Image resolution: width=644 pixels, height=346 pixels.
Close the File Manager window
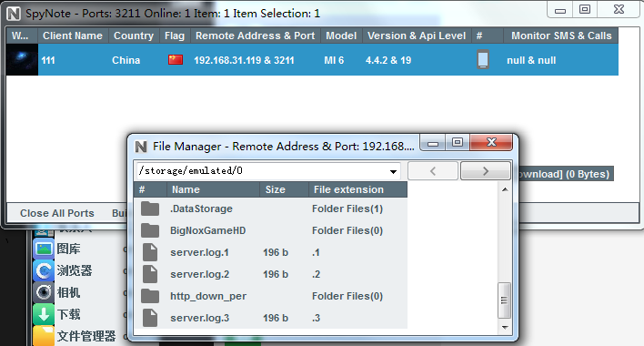491,142
